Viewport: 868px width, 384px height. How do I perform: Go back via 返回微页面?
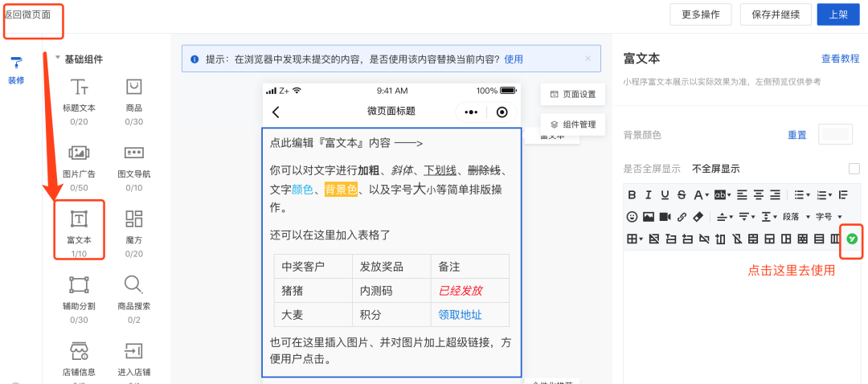point(27,15)
